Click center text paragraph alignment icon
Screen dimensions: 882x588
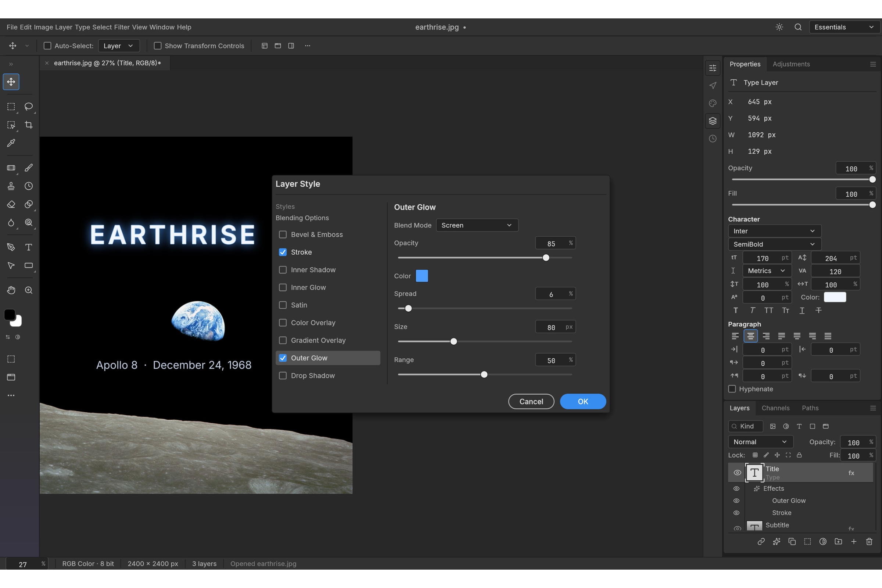pos(750,336)
